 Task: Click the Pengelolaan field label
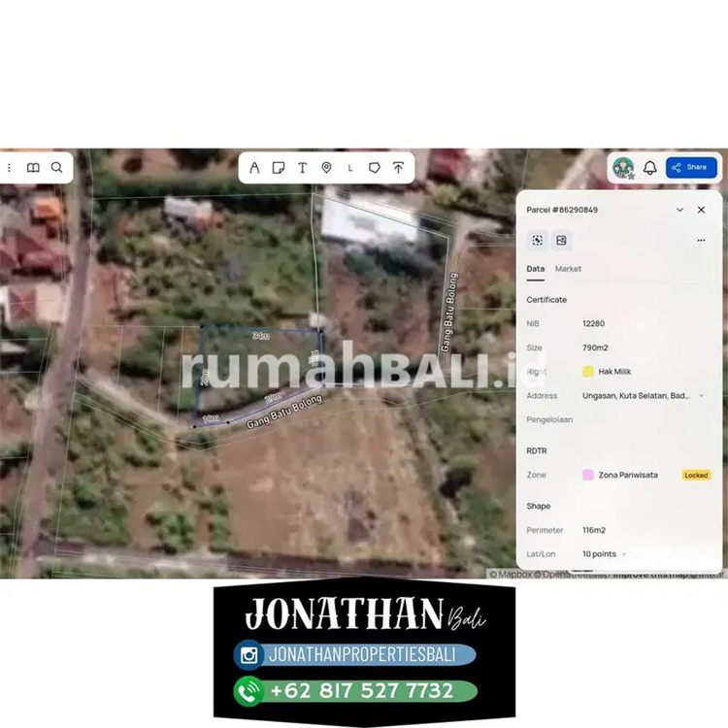coord(549,419)
